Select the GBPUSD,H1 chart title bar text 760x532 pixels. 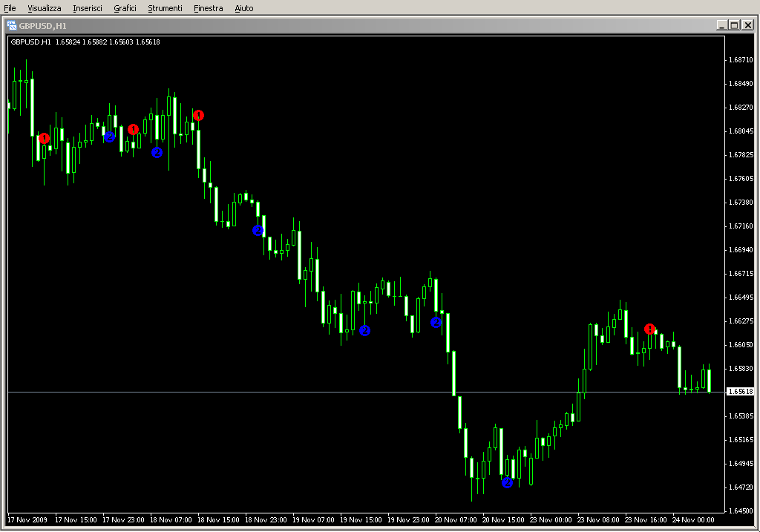pos(42,26)
